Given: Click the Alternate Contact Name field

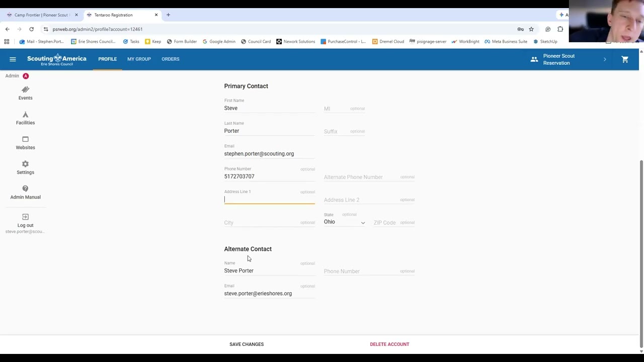Looking at the screenshot, I should (x=269, y=270).
